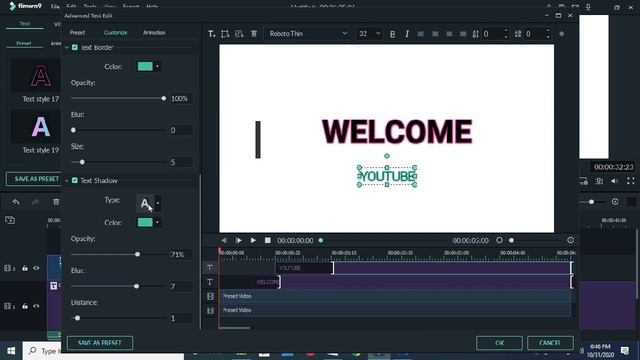
Task: Click the CANCEL button
Action: point(550,343)
